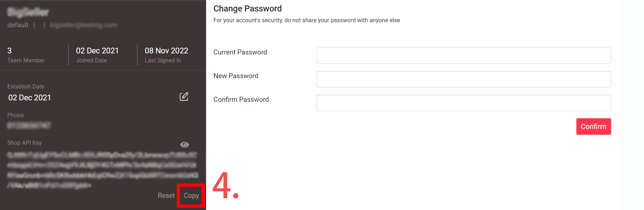Click the blurred Shop API Key text block
The height and width of the screenshot is (210, 644).
102,170
